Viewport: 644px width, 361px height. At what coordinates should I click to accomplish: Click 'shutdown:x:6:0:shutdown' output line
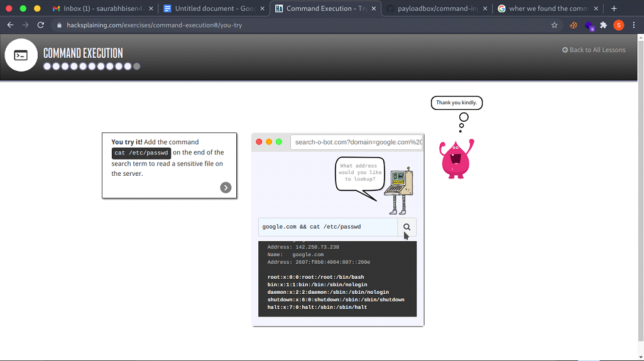pos(336,300)
